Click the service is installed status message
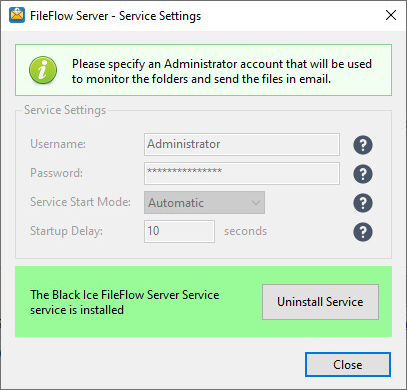Image resolution: width=407 pixels, height=390 pixels. click(125, 302)
